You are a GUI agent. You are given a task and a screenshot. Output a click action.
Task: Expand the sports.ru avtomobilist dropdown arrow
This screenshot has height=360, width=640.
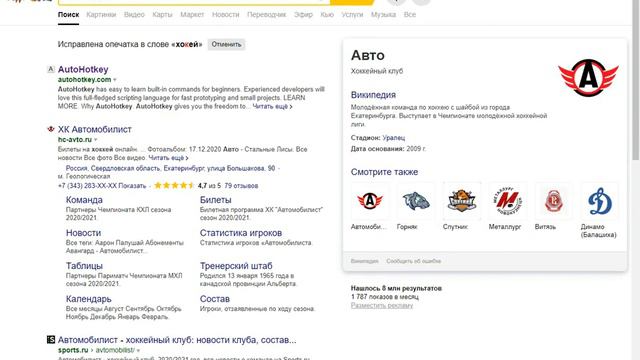(x=138, y=350)
